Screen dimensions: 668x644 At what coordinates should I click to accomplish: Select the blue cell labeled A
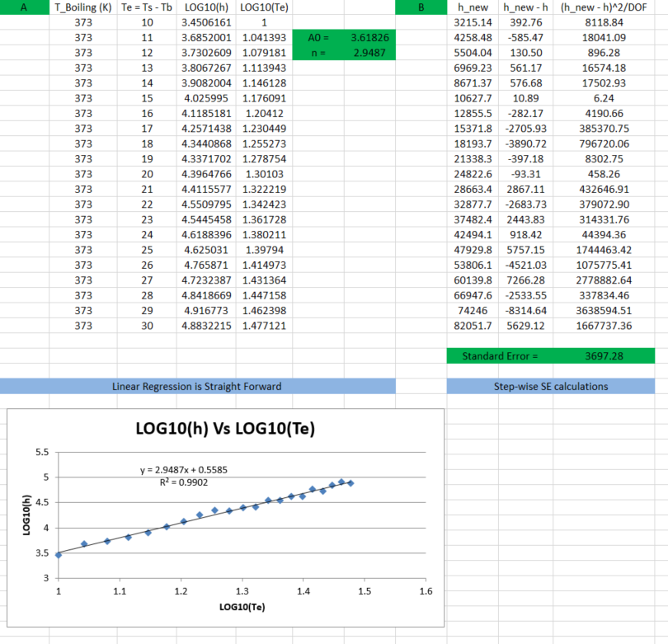24,7
